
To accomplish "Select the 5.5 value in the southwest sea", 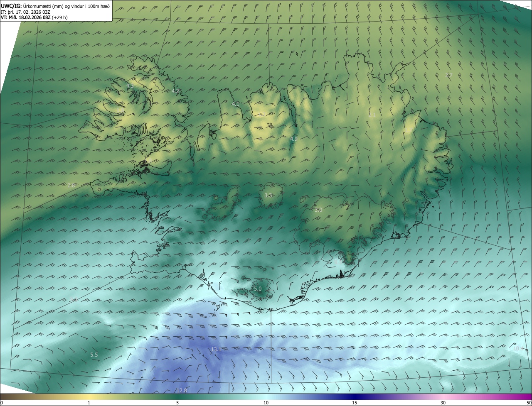I will click(94, 355).
